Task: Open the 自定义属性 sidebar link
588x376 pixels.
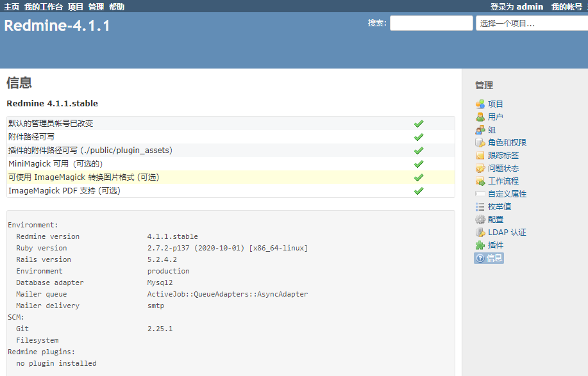Action: [507, 193]
